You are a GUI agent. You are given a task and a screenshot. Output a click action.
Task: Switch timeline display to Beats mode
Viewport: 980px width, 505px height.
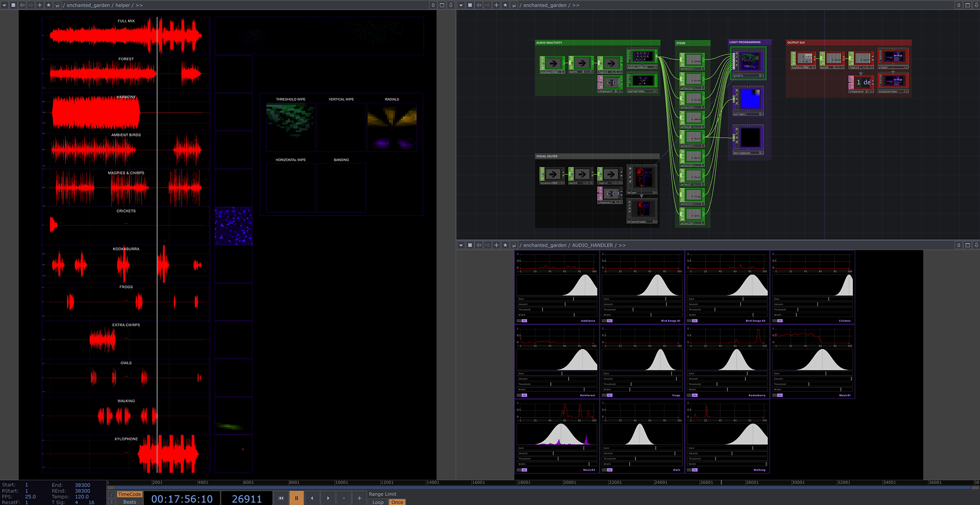coord(129,501)
